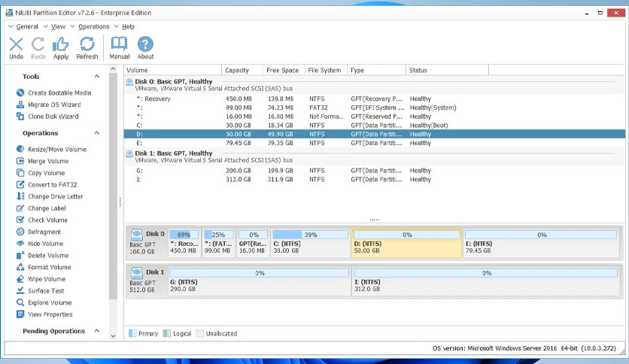This screenshot has width=629, height=364.
Task: Refresh the disk list
Action: tap(87, 48)
